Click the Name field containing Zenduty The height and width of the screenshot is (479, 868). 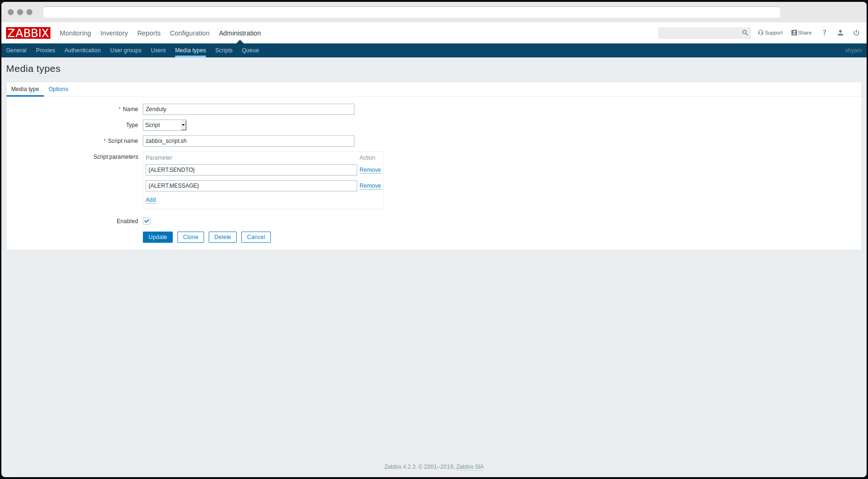click(248, 109)
